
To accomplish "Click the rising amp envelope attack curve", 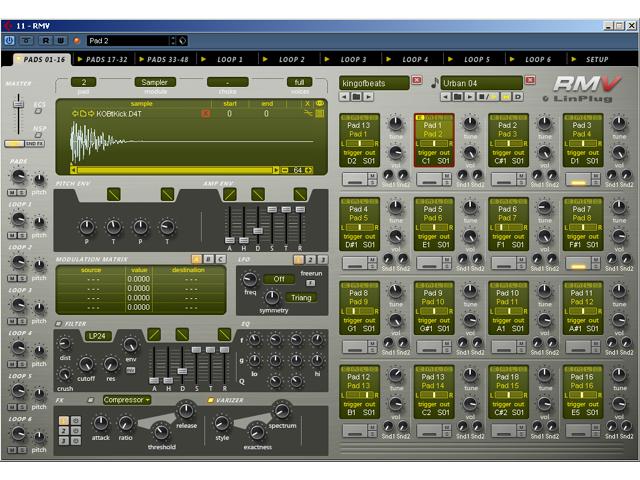I will 230,194.
